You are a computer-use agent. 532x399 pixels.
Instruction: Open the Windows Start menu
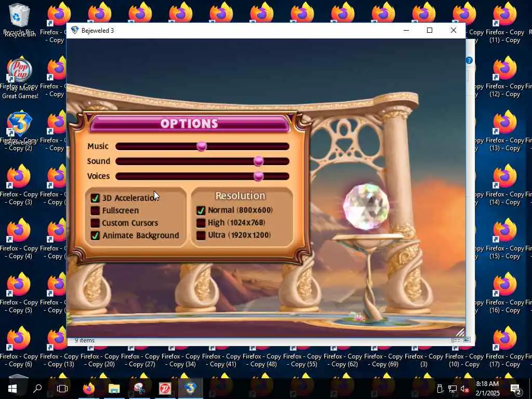12,388
